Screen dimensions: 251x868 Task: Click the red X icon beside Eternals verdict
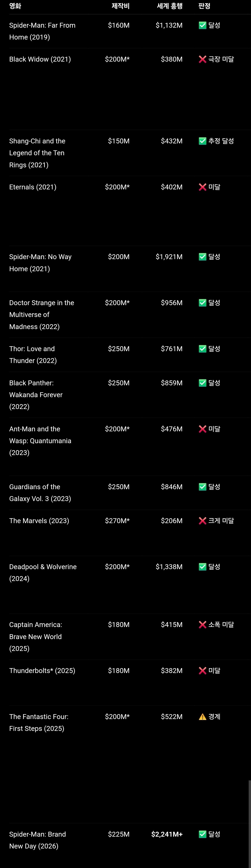pos(202,187)
